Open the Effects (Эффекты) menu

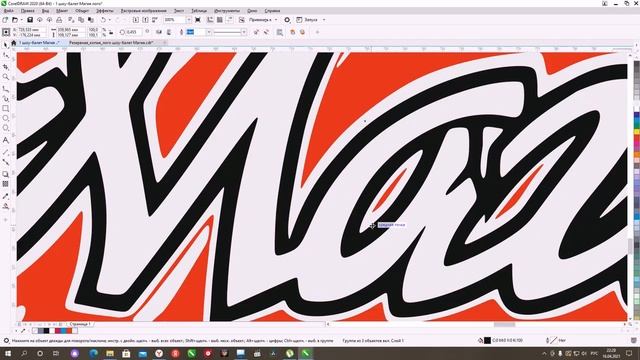(105, 11)
